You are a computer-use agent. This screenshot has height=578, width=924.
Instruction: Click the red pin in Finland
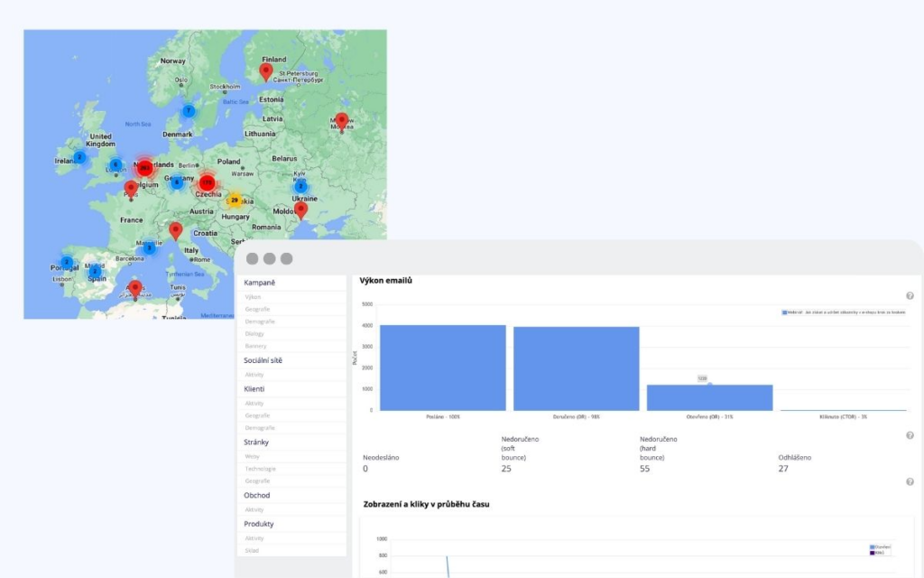point(266,71)
